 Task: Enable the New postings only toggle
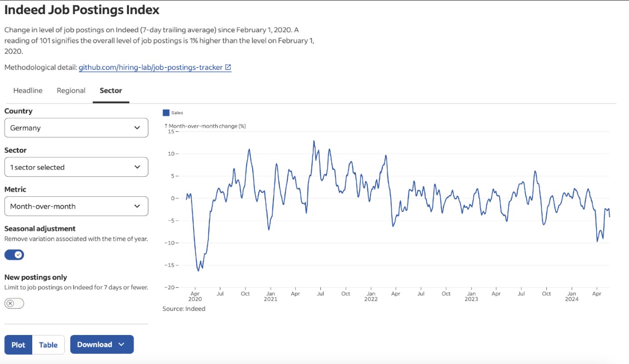tap(14, 303)
